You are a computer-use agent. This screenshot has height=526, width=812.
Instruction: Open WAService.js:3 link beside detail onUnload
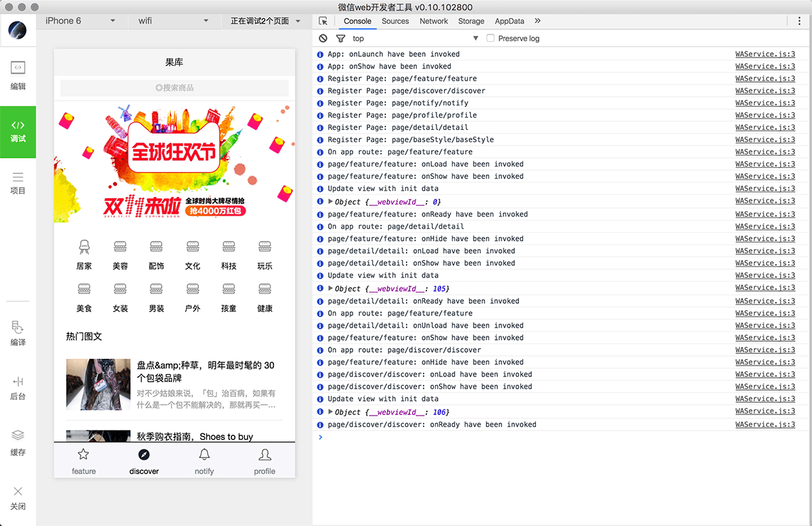(765, 326)
